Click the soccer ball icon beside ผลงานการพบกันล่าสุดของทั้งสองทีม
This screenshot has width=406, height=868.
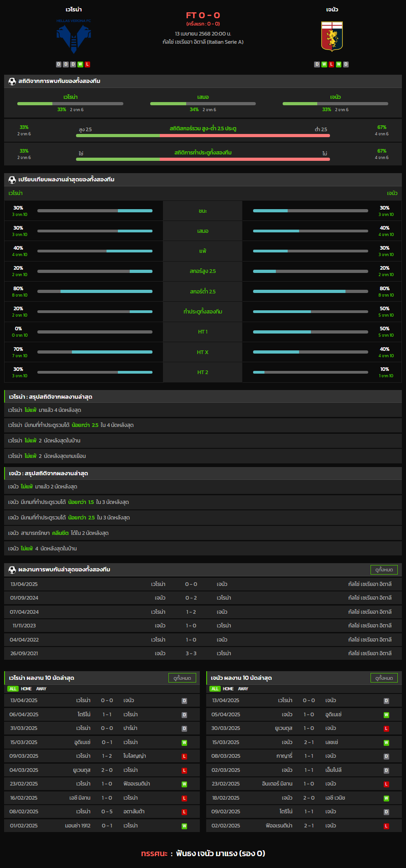(12, 570)
